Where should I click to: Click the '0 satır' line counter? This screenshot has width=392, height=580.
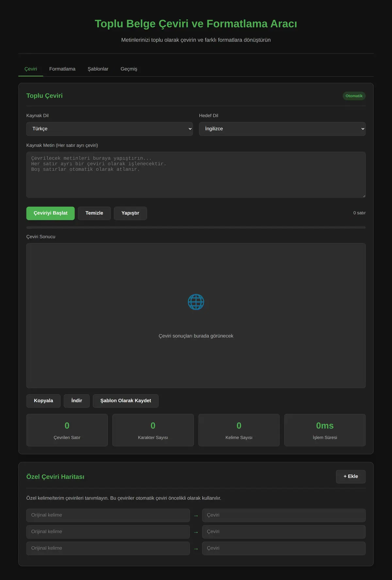359,213
